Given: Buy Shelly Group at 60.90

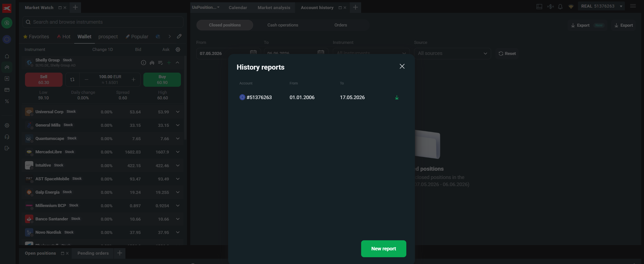Looking at the screenshot, I should (x=162, y=80).
